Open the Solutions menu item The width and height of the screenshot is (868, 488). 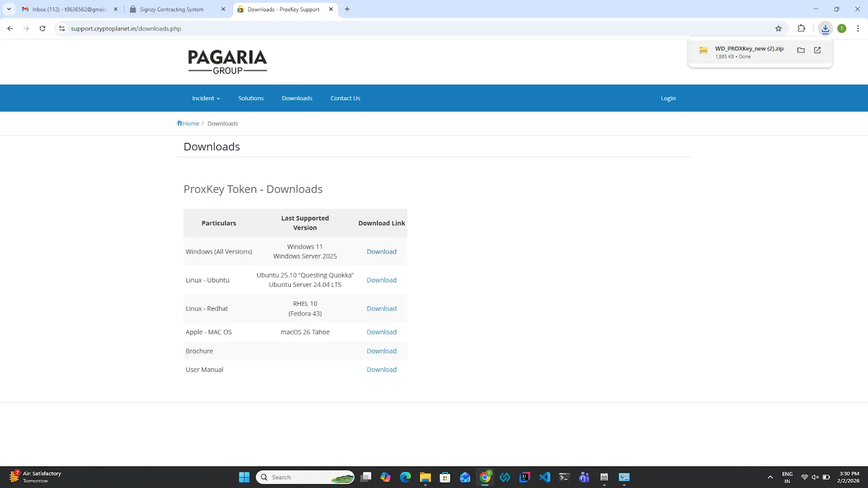pos(251,98)
